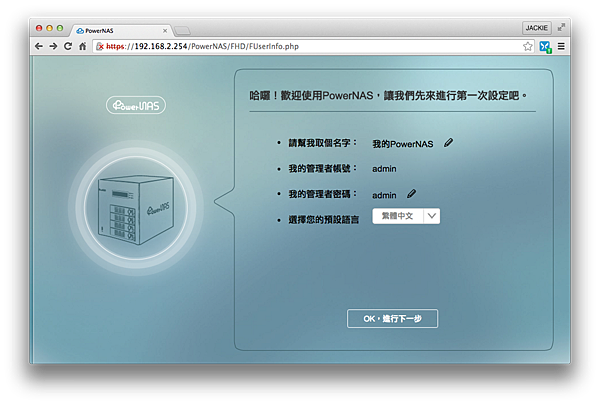
Task: Click OK，進行下一步 button
Action: (392, 318)
